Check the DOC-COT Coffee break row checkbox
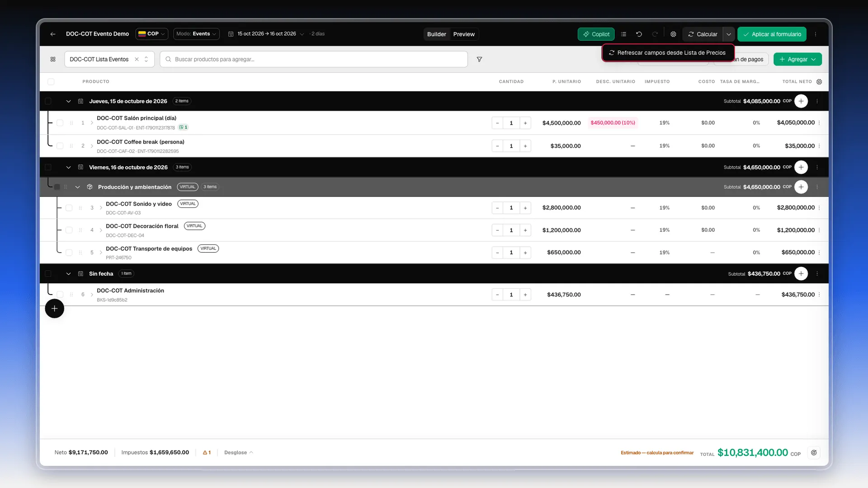868x488 pixels. (60, 146)
